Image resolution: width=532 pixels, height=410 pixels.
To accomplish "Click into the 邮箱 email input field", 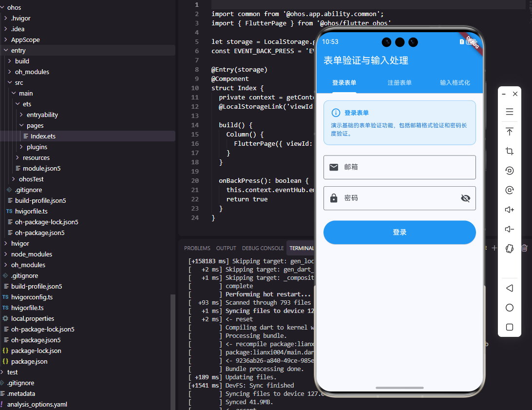I will point(399,167).
